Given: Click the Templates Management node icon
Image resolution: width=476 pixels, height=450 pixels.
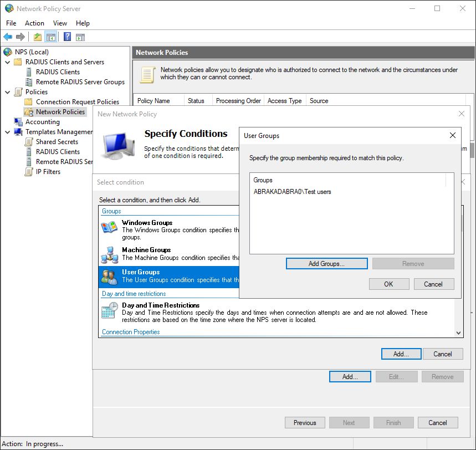Looking at the screenshot, I should [18, 132].
